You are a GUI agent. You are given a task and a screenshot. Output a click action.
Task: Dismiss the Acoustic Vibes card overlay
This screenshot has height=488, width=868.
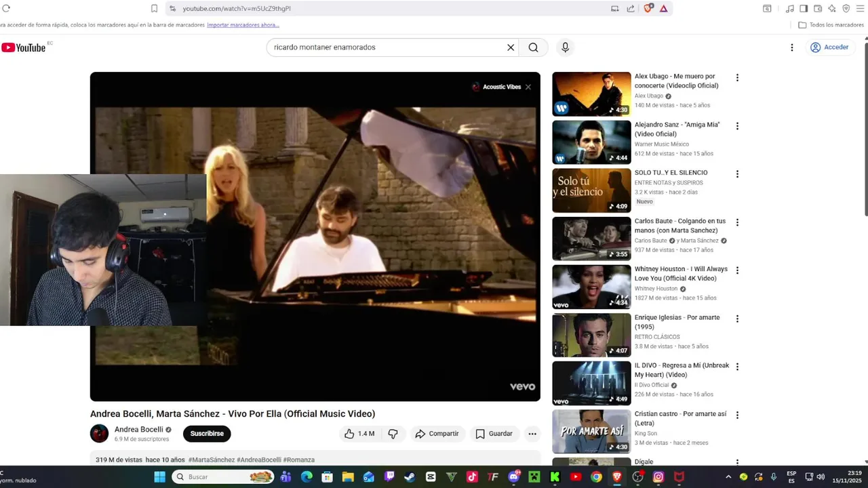pos(528,87)
